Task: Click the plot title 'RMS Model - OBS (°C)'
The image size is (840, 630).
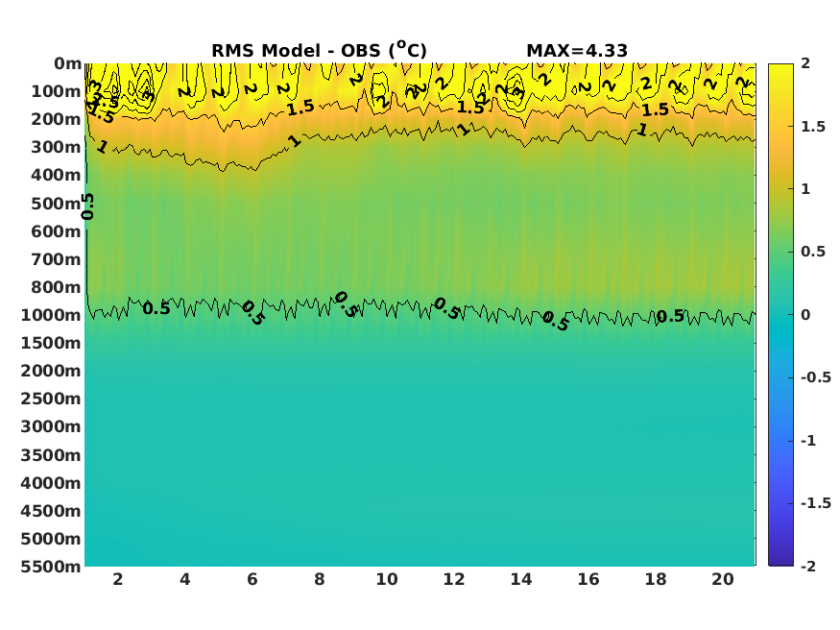Action: tap(320, 50)
